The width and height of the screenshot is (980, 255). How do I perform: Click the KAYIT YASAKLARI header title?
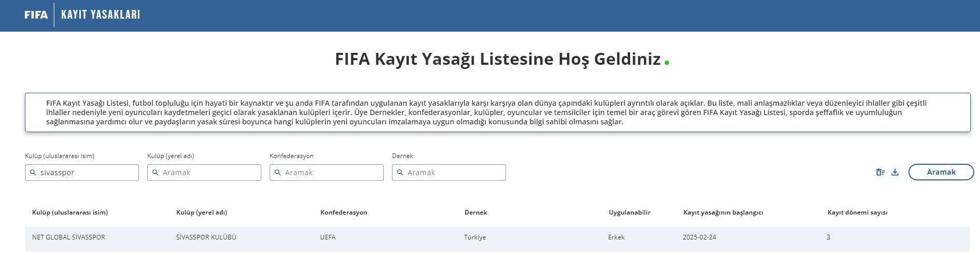101,15
